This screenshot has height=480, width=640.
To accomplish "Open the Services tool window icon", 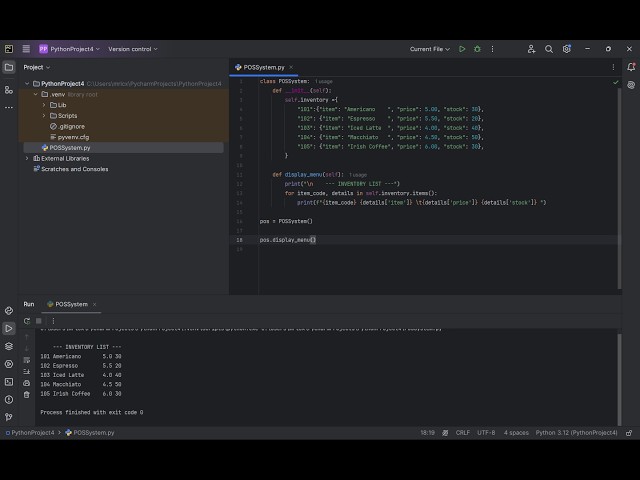I will click(x=9, y=364).
